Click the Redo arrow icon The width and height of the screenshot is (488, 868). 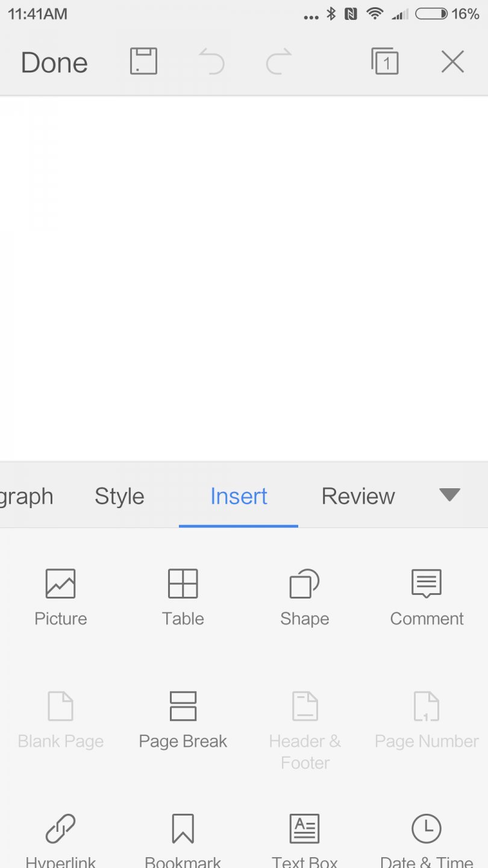tap(278, 61)
